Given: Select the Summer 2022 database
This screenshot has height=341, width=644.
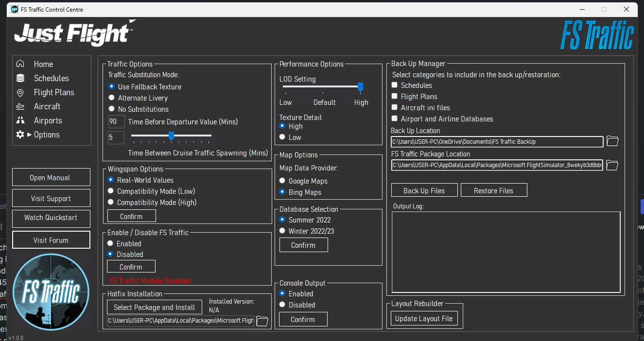Looking at the screenshot, I should [282, 220].
